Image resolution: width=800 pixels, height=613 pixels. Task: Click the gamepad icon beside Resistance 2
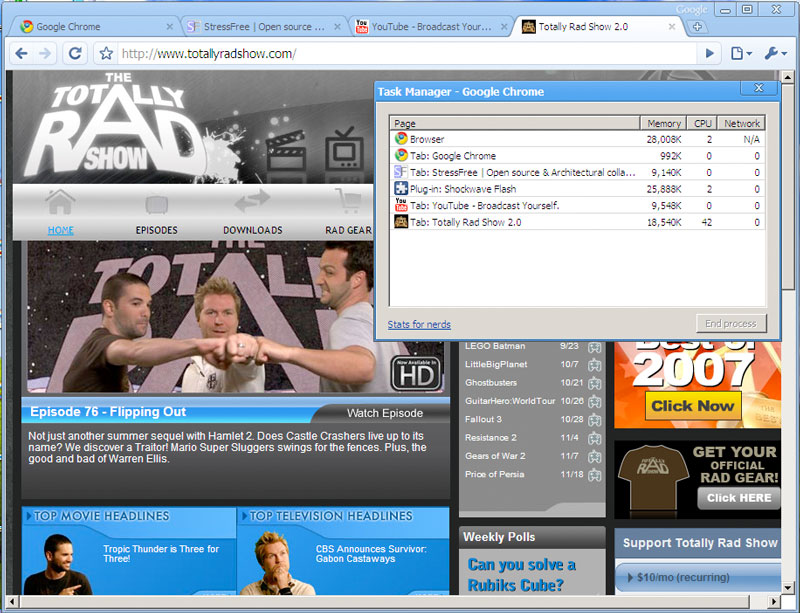pos(594,438)
